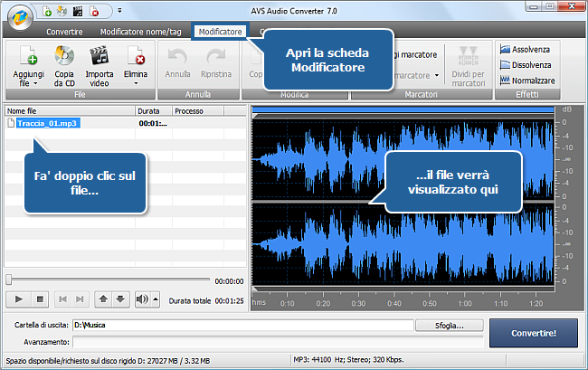This screenshot has height=370, width=588.
Task: Click the Convertire! button
Action: [533, 332]
